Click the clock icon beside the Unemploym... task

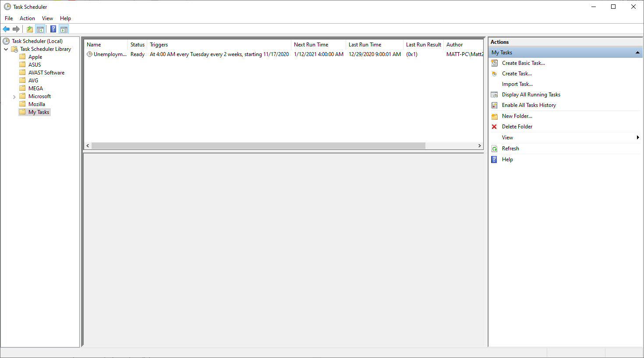coord(89,54)
